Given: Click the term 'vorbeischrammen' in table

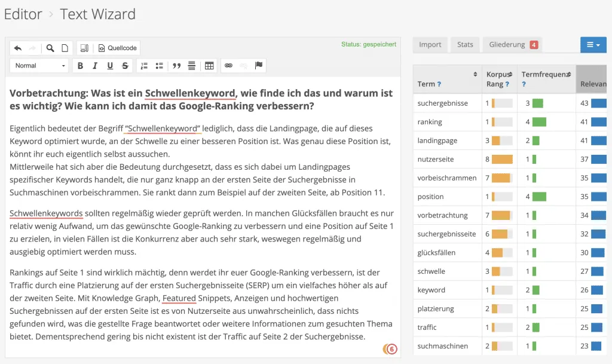Looking at the screenshot, I should tap(447, 178).
